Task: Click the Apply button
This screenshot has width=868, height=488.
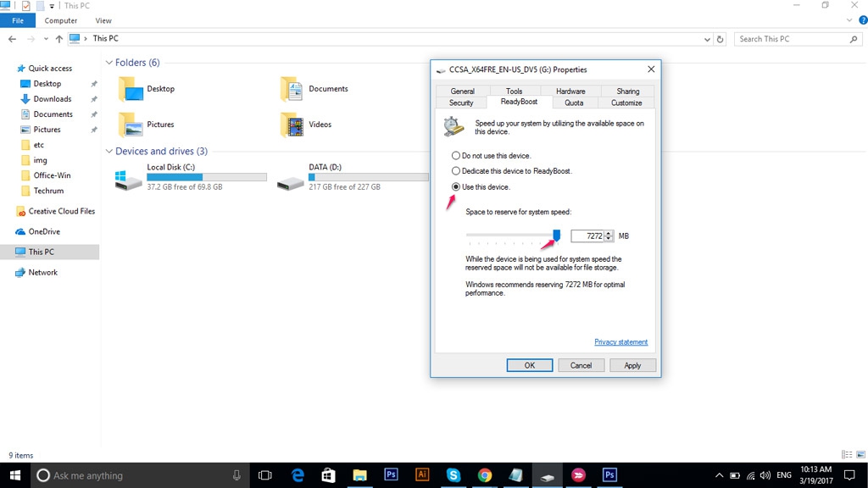Action: (632, 365)
